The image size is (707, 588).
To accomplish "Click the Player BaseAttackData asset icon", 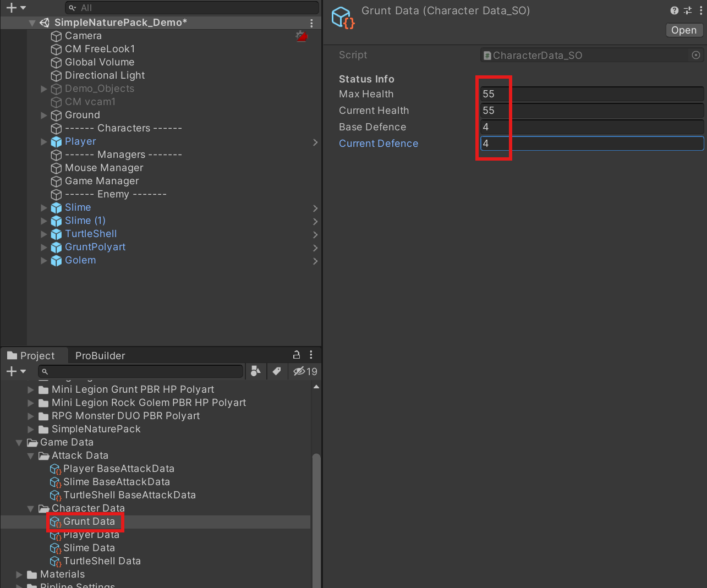I will tap(56, 469).
